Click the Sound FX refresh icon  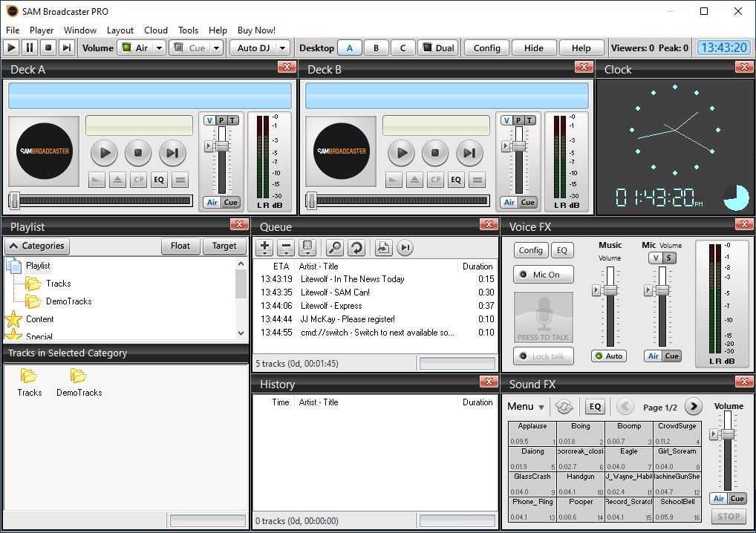(x=564, y=407)
